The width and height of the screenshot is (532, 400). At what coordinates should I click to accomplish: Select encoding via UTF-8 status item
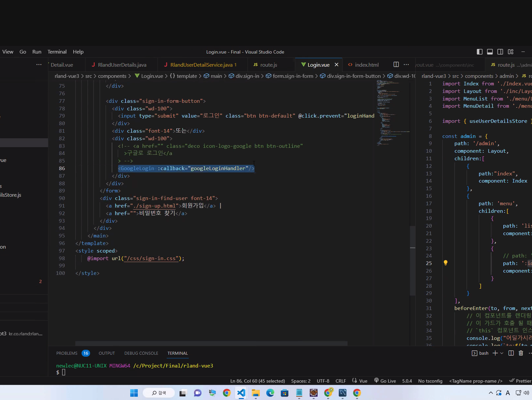click(x=323, y=381)
